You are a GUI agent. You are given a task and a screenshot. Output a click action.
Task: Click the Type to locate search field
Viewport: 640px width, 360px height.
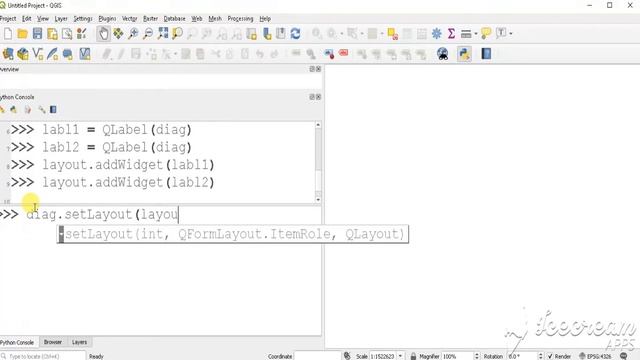coord(43,356)
